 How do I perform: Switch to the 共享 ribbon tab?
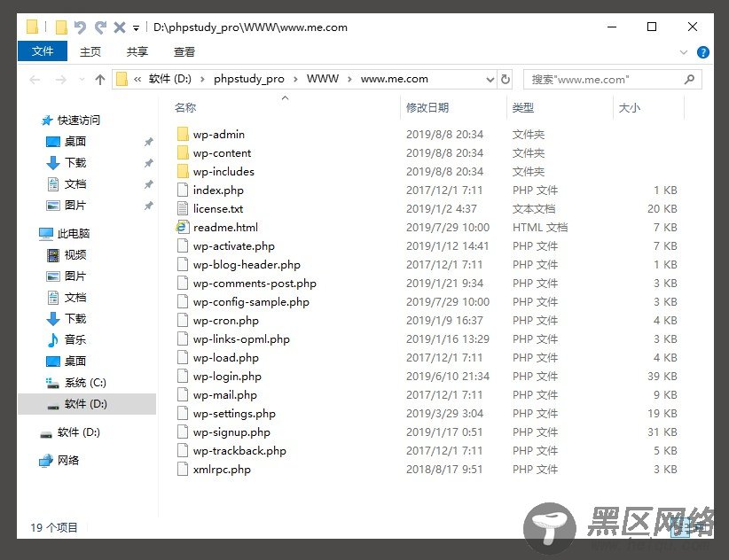pos(137,51)
